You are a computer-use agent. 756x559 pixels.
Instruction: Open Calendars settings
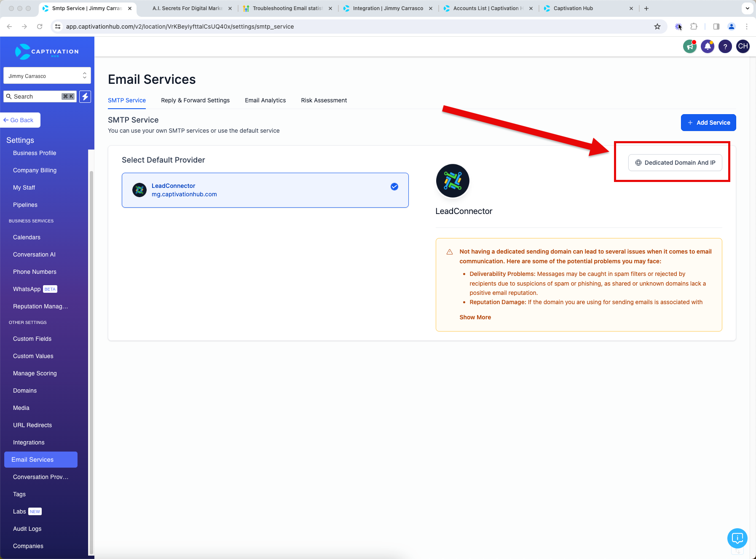point(27,237)
